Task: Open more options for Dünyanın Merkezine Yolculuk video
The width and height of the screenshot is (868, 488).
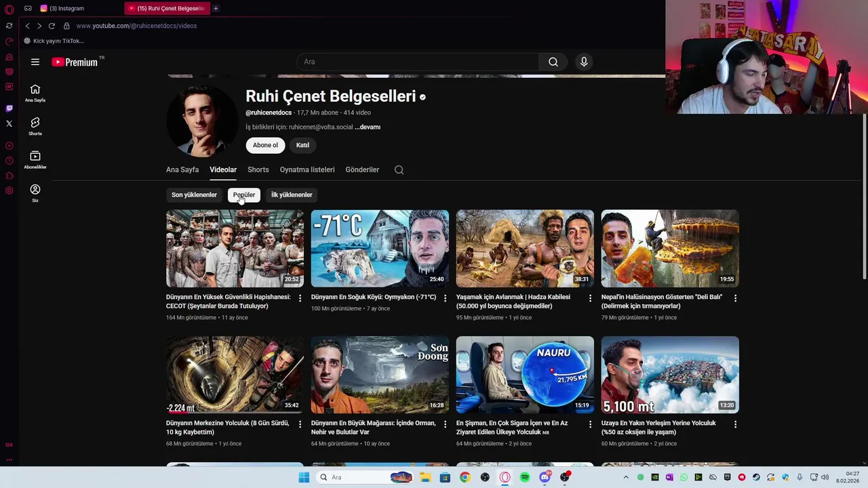Action: click(x=300, y=424)
